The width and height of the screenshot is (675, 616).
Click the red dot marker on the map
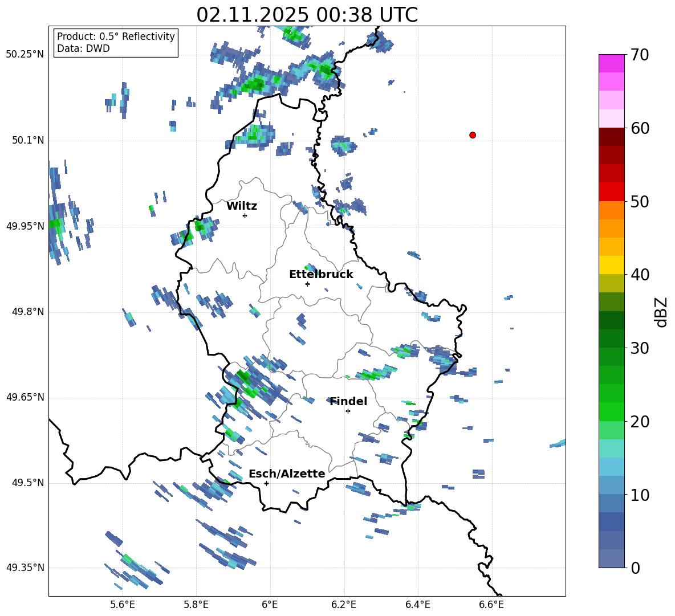(473, 135)
